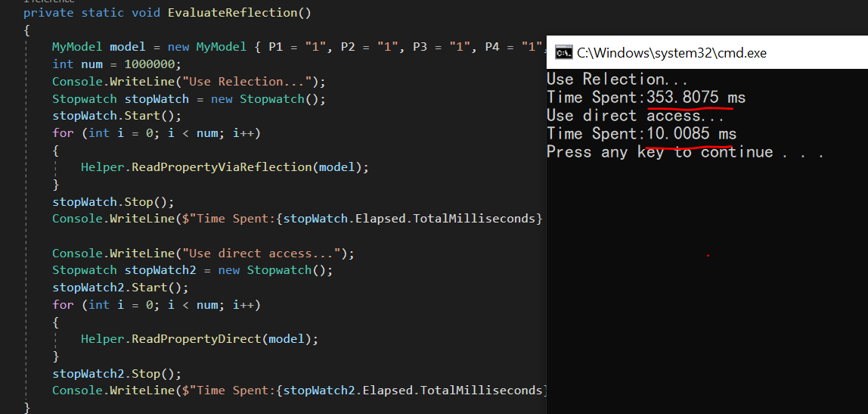Screen dimensions: 868x414
Task: Click the 10.0085 ms console output
Action: (x=691, y=134)
